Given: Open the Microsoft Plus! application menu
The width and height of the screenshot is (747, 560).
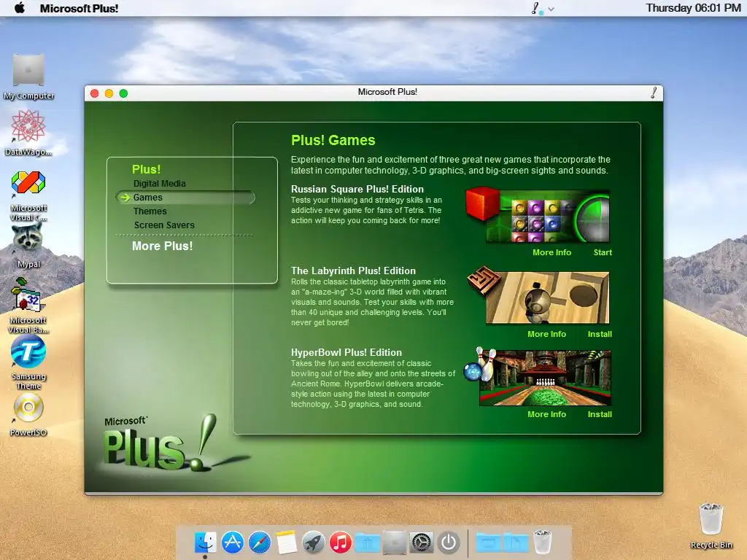Looking at the screenshot, I should pyautogui.click(x=79, y=8).
